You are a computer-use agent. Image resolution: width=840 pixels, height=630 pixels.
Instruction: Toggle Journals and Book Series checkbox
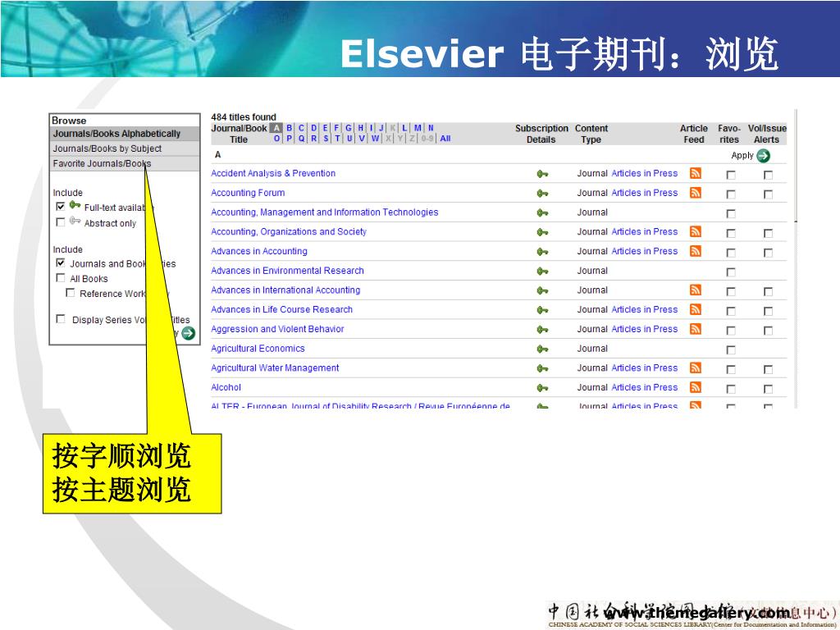point(61,262)
